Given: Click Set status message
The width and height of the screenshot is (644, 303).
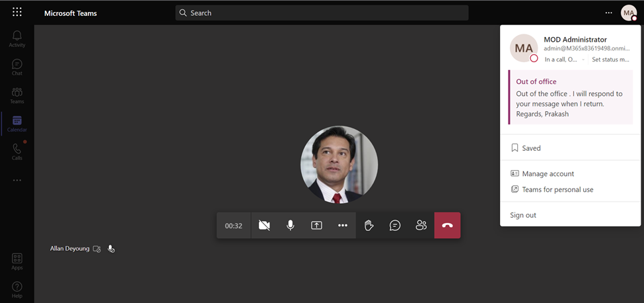Looking at the screenshot, I should coord(611,59).
